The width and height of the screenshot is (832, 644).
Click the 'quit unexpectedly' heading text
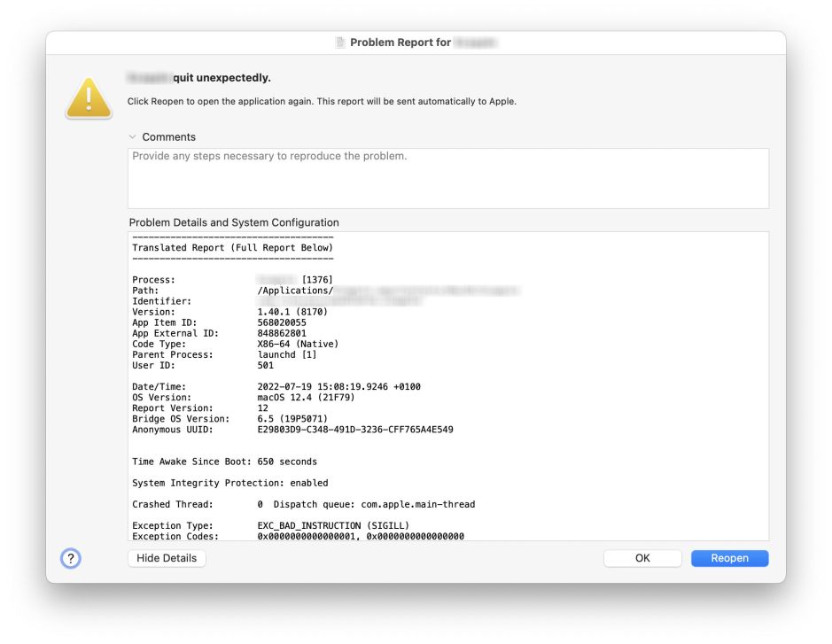[x=222, y=78]
